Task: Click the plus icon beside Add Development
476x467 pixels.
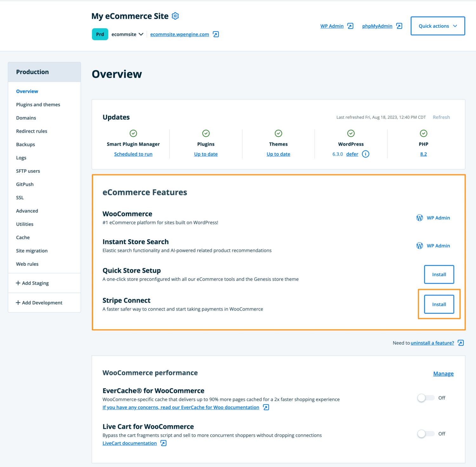Action: (x=18, y=302)
